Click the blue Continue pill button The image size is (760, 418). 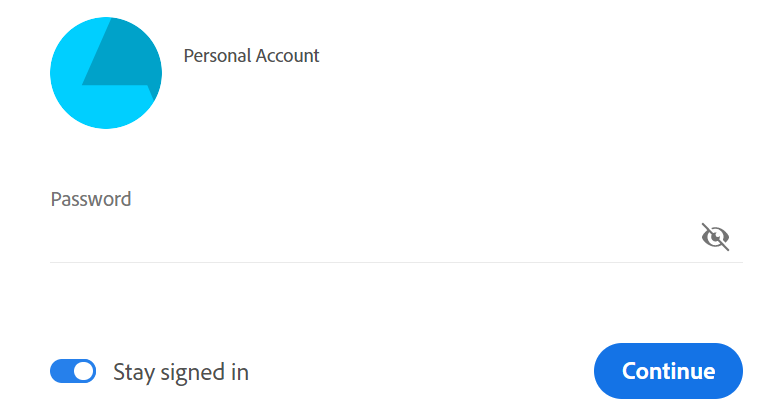[668, 371]
